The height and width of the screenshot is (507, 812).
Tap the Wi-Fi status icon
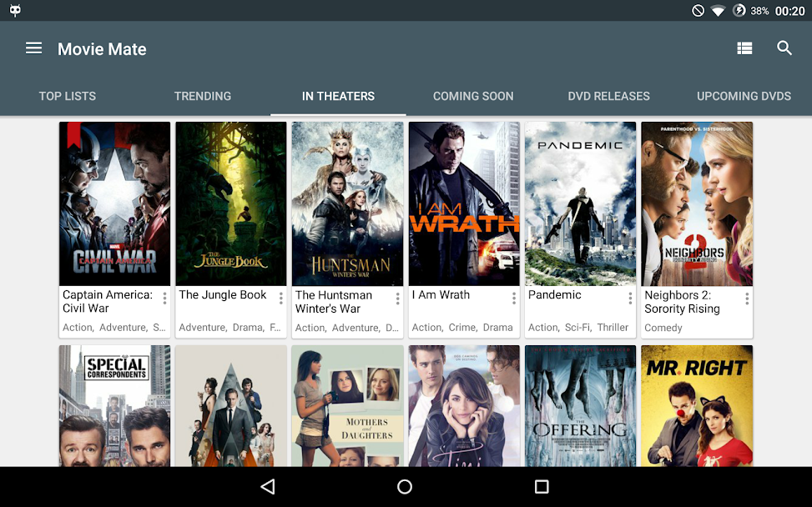(x=718, y=11)
